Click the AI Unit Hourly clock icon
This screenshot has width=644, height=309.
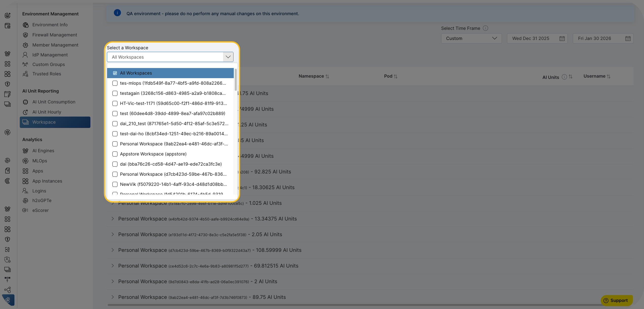[26, 112]
